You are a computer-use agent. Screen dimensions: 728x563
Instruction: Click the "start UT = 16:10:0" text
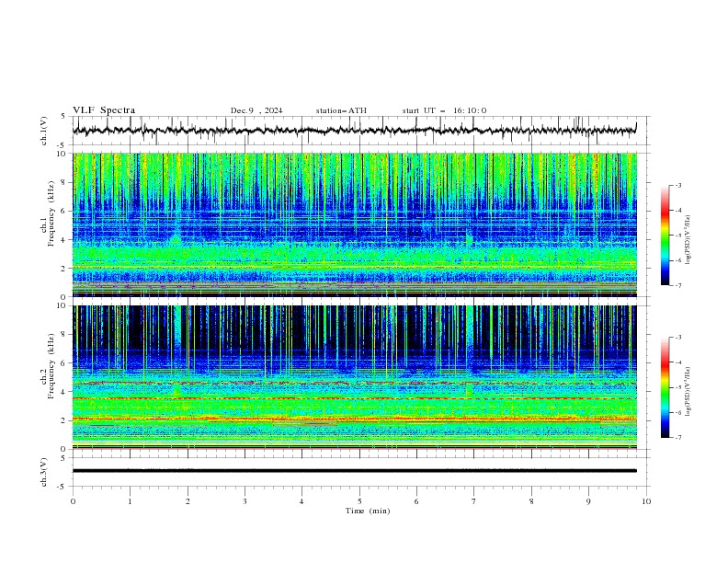[x=444, y=110]
